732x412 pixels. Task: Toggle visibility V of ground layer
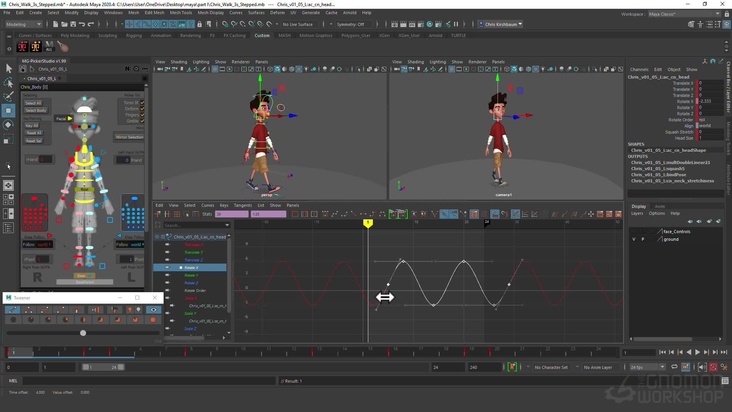click(633, 239)
